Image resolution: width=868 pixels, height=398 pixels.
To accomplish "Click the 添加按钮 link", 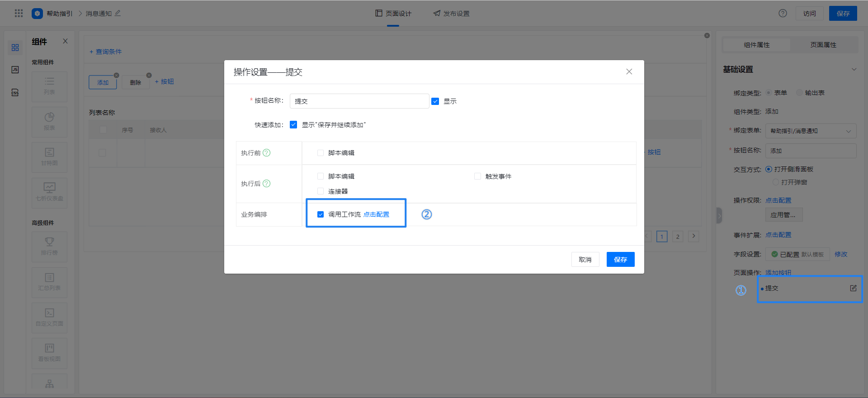I will 778,273.
